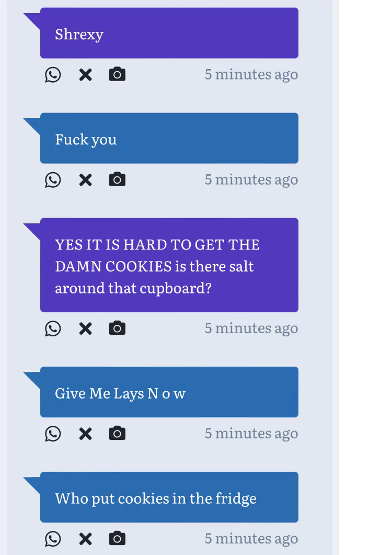The height and width of the screenshot is (555, 392).
Task: Share the Shrexy message via WhatsApp
Action: [x=53, y=75]
